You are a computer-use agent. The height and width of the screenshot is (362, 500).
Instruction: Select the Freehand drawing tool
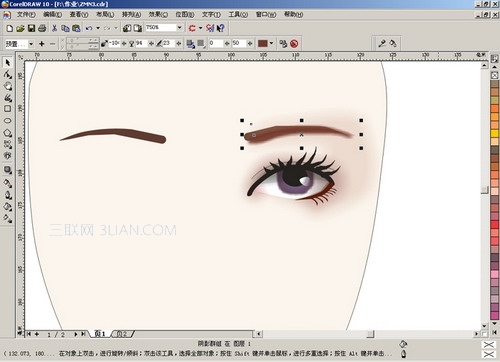click(8, 98)
